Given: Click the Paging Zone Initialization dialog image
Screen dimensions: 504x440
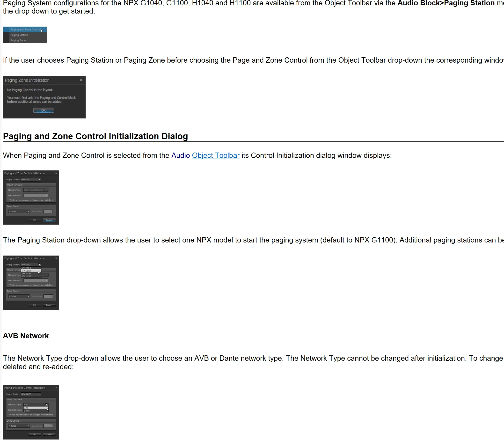Looking at the screenshot, I should coord(44,97).
